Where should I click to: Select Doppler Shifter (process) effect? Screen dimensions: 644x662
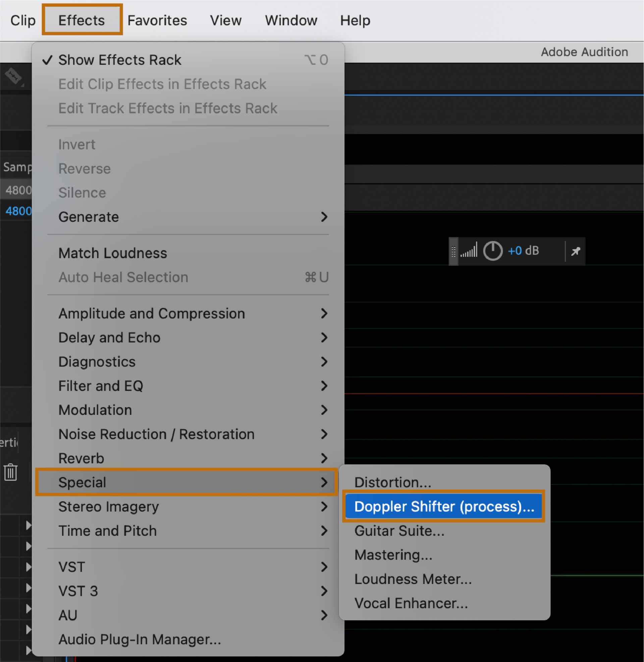444,507
